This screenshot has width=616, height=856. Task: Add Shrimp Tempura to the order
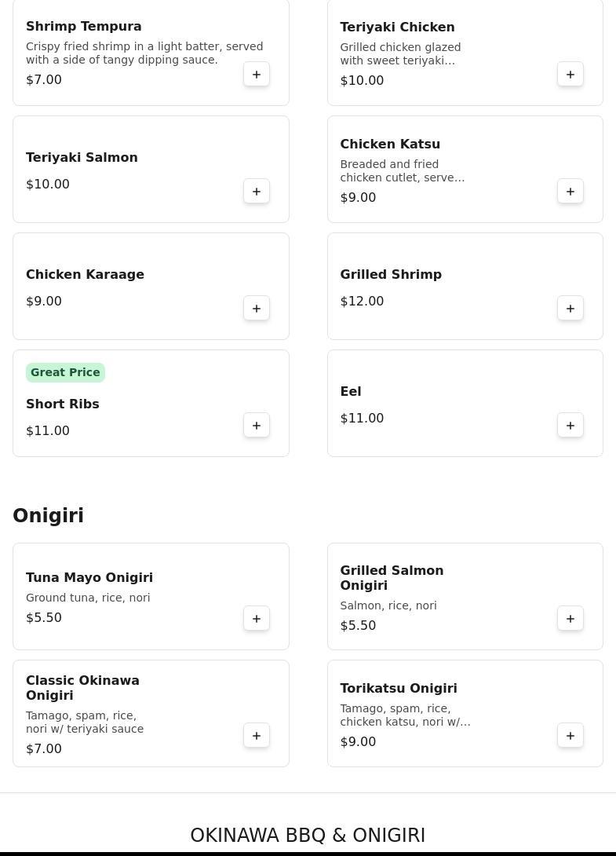point(257,75)
